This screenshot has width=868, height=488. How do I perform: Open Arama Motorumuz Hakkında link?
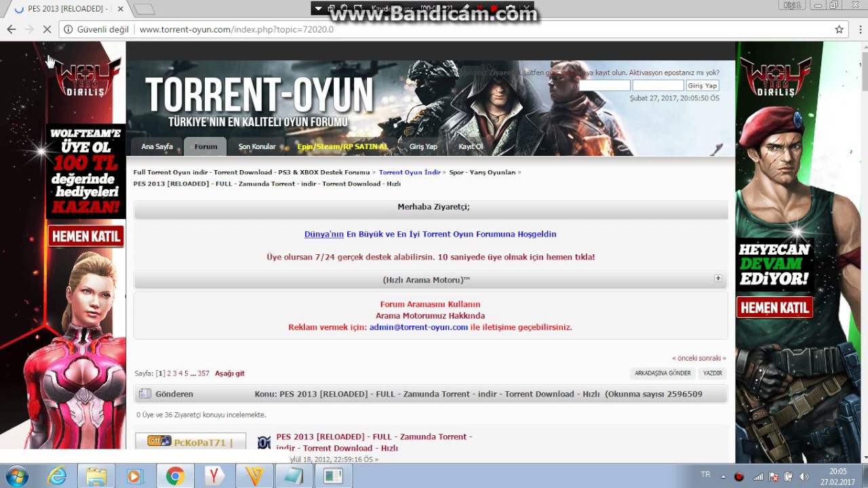point(430,316)
